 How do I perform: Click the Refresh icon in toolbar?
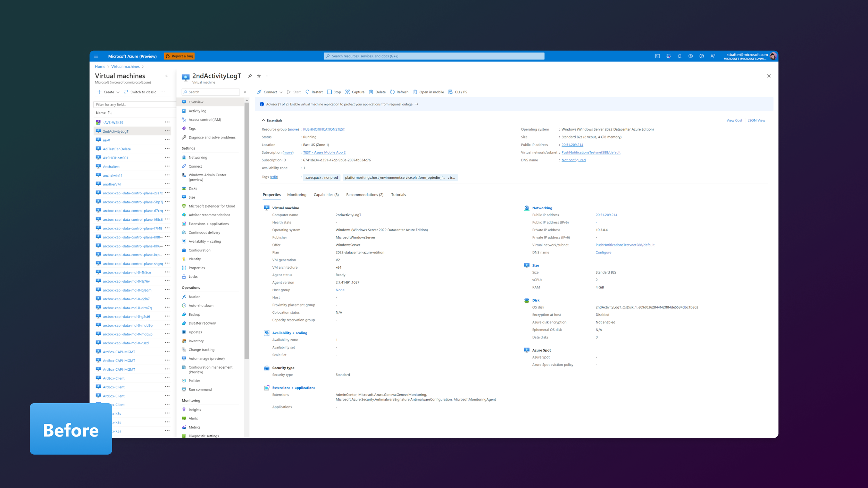coord(392,92)
